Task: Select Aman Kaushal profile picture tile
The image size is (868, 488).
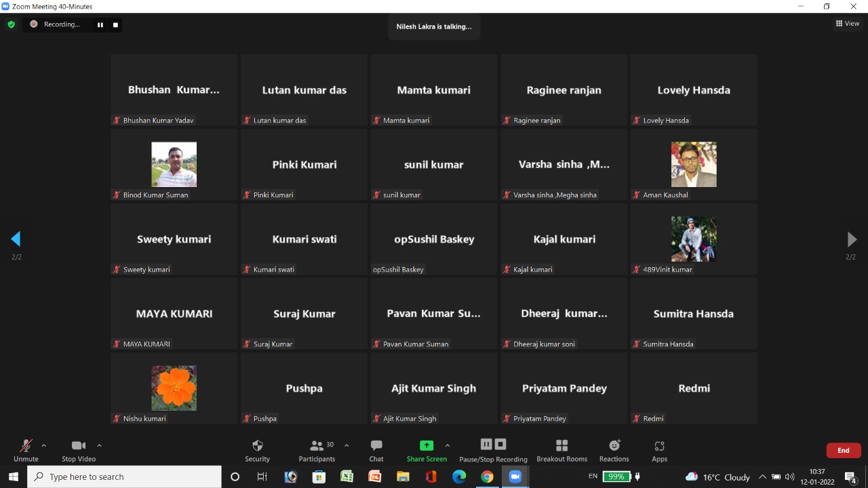Action: pos(694,164)
